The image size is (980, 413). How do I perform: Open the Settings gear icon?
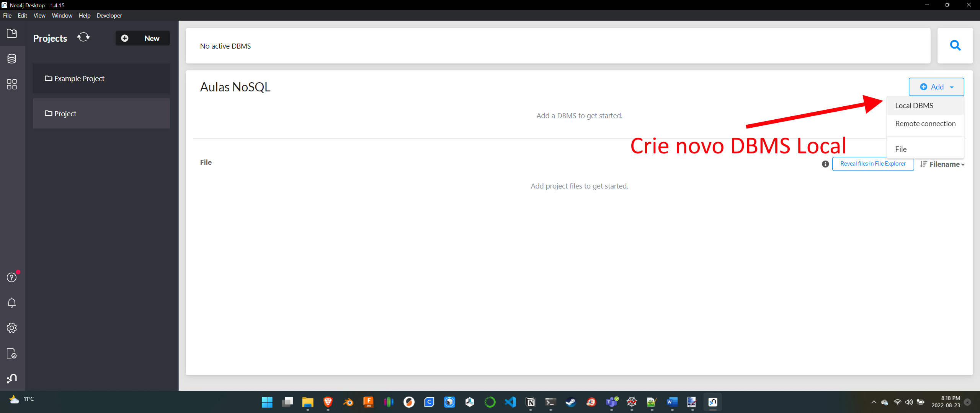click(12, 328)
